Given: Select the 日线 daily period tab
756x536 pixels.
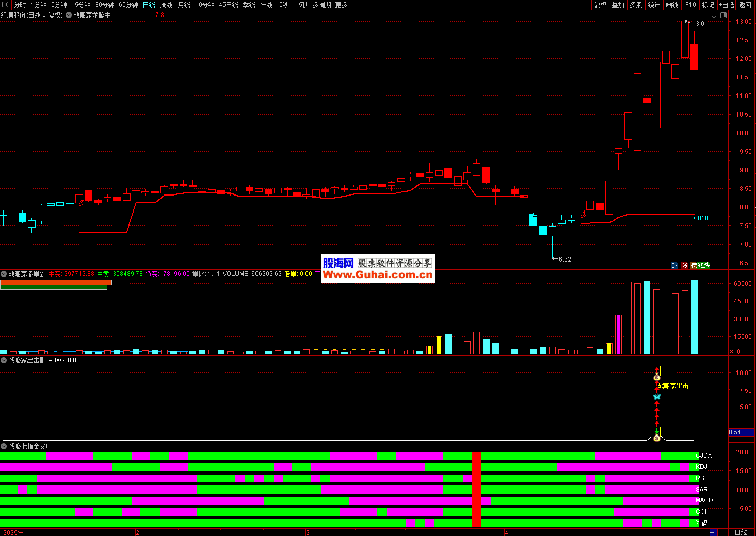Looking at the screenshot, I should (x=149, y=5).
